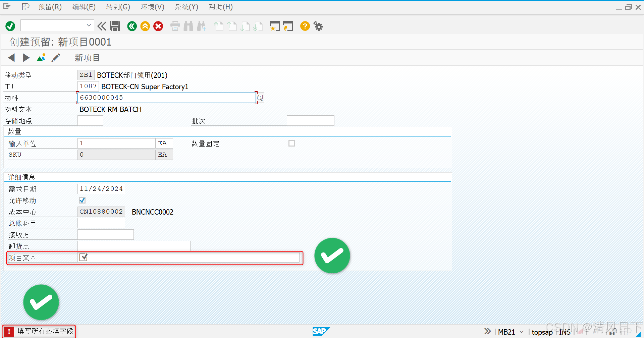This screenshot has height=338, width=644.
Task: Open the MB21 status bar dropdown
Action: point(522,332)
